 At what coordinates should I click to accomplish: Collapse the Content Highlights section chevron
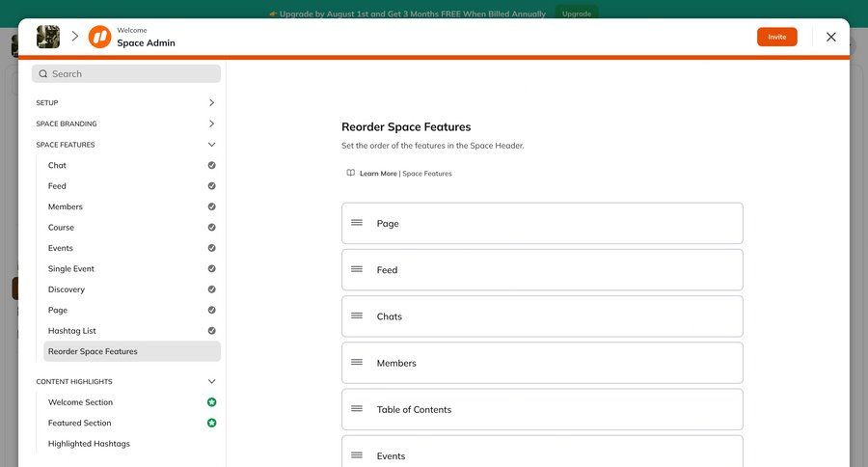211,382
